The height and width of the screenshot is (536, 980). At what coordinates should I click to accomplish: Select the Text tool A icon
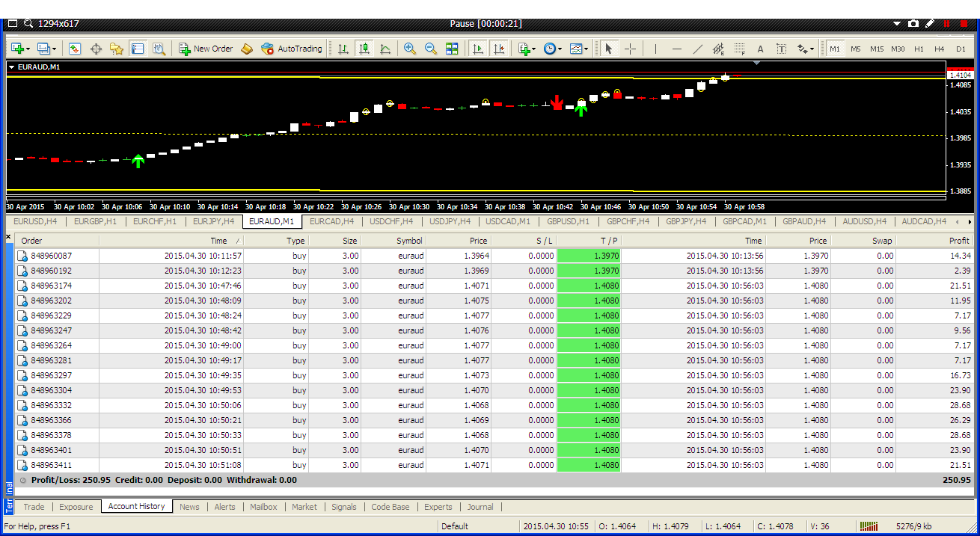(761, 49)
